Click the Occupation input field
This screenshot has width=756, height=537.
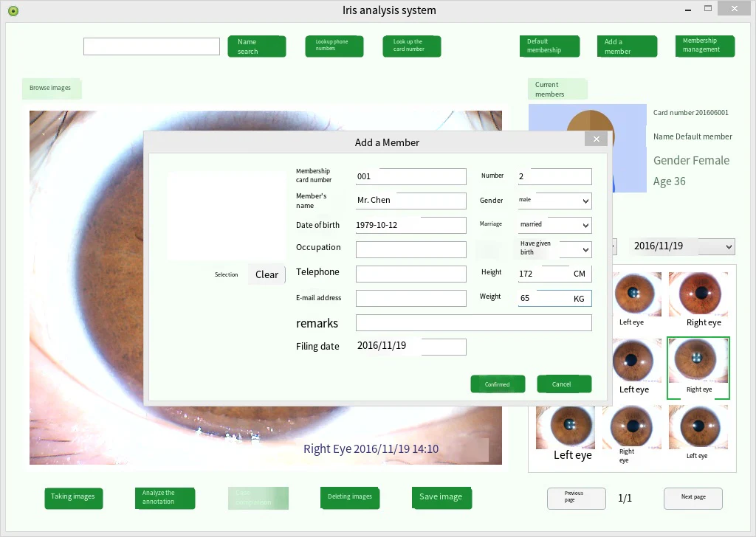(x=410, y=249)
